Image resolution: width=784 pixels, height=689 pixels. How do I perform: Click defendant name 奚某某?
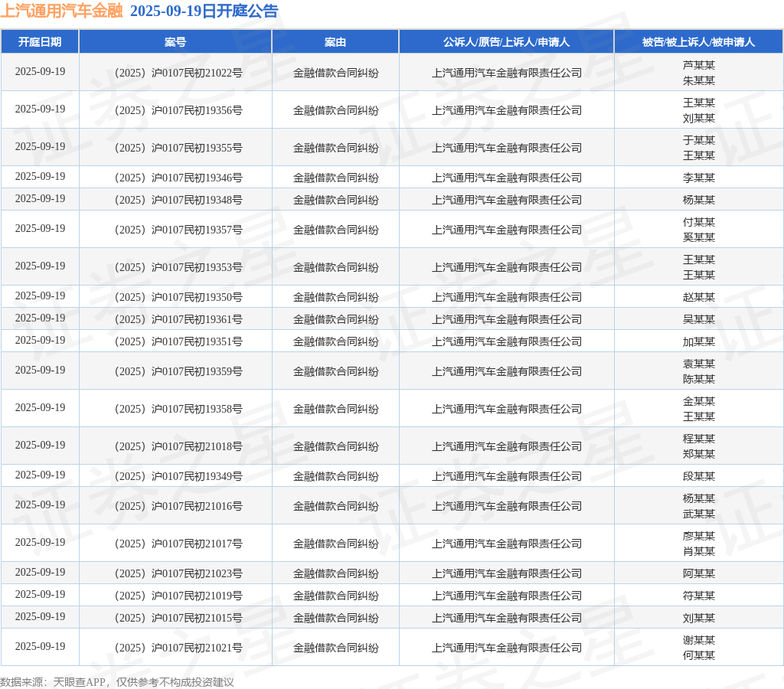click(698, 237)
